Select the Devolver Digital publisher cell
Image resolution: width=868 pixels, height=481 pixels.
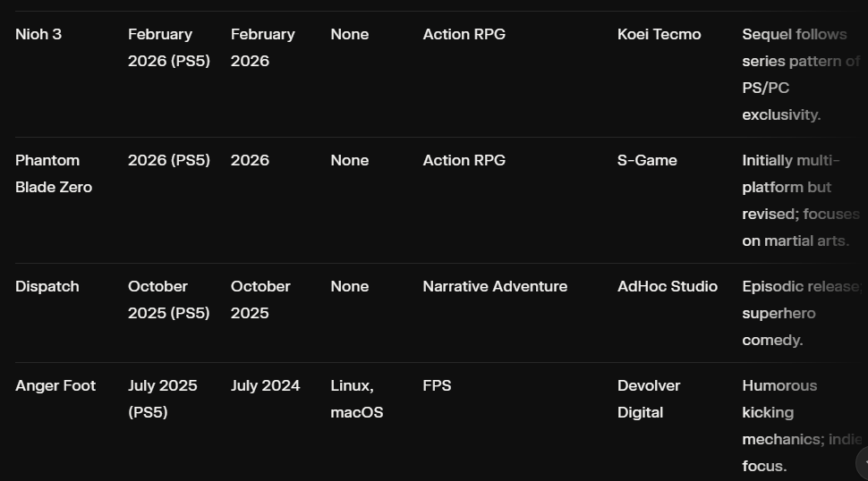click(649, 399)
